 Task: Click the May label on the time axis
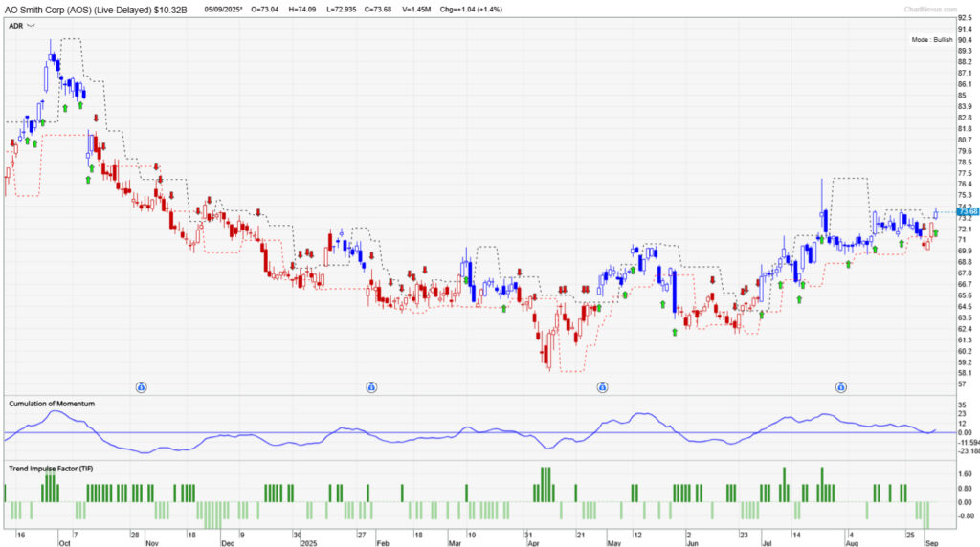613,543
